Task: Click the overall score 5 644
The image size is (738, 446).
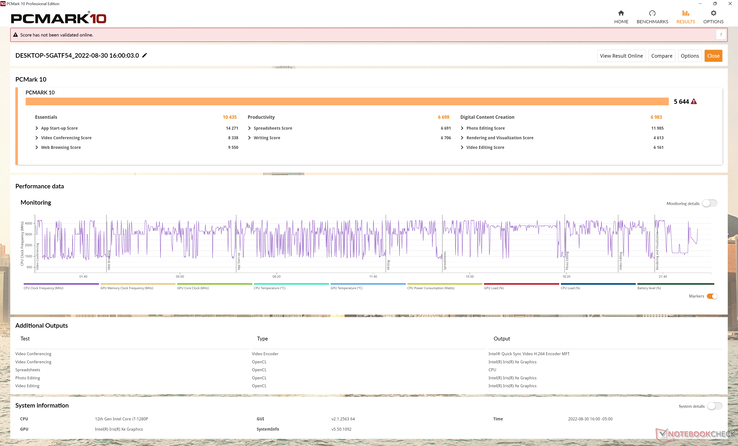Action: [x=681, y=102]
